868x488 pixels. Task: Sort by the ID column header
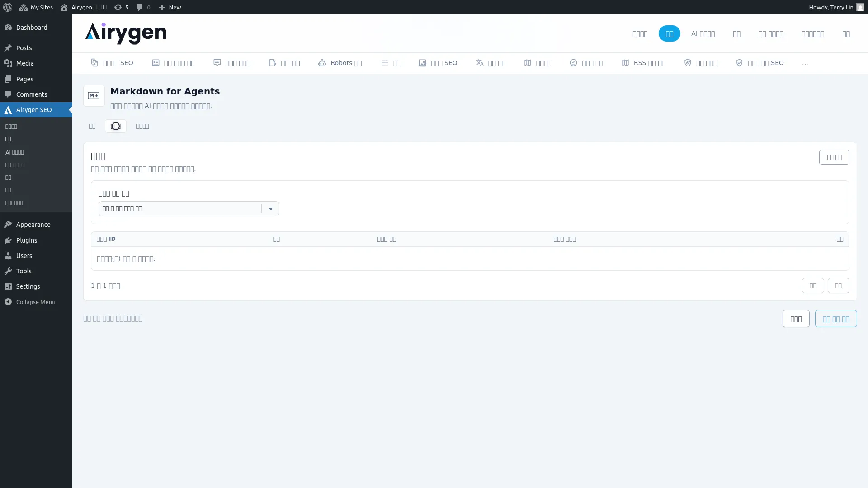click(106, 239)
